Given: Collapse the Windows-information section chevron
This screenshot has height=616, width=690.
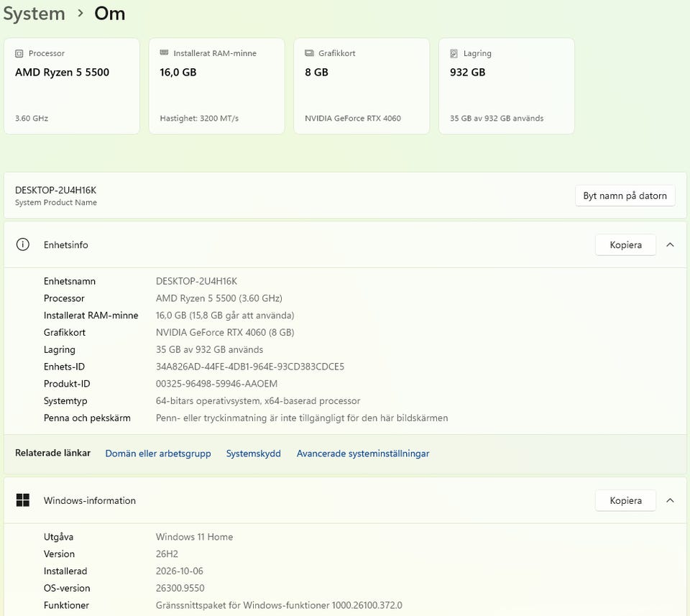Looking at the screenshot, I should (670, 500).
